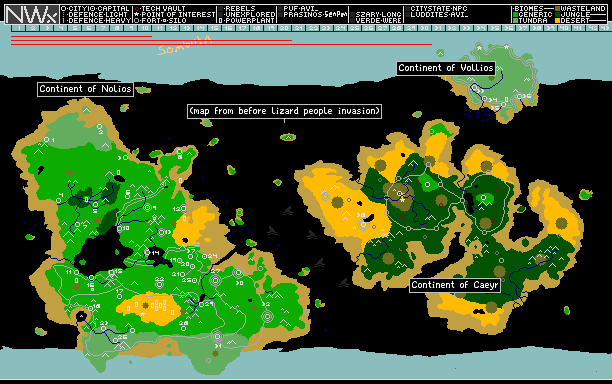Click the Point of Interest star in legend
The height and width of the screenshot is (384, 612).
point(137,14)
